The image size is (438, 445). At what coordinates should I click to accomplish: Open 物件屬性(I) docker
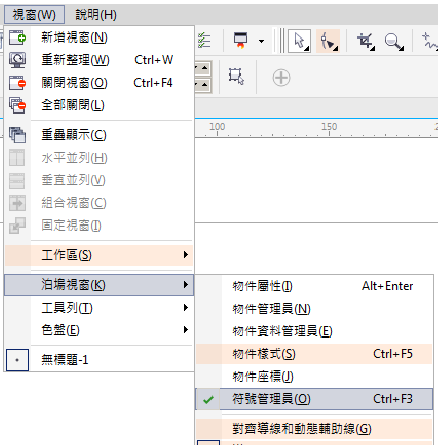314,286
